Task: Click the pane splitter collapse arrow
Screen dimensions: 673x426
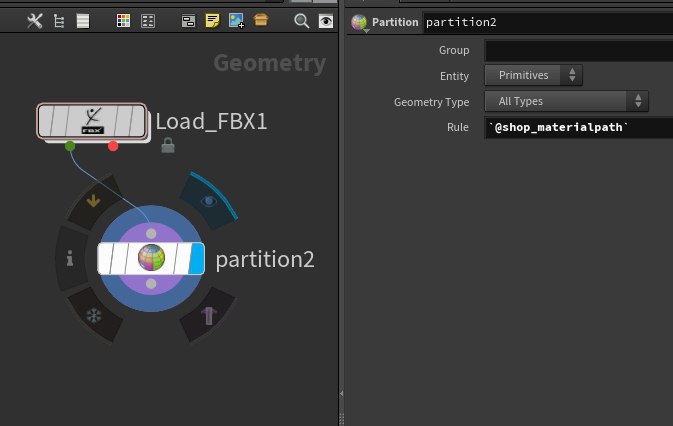Action: coord(341,393)
